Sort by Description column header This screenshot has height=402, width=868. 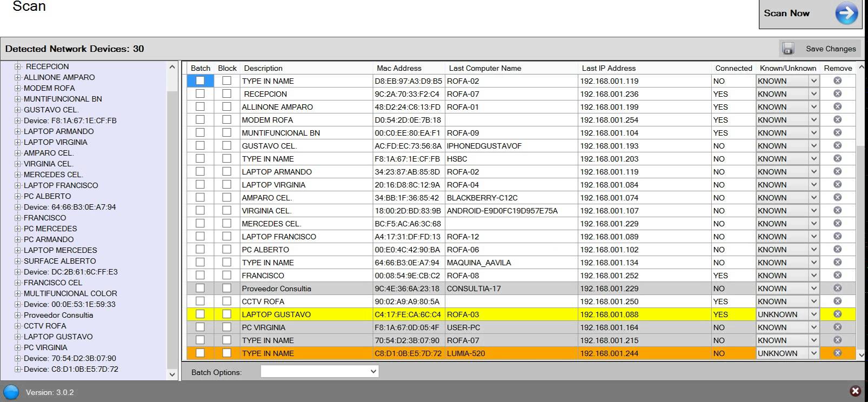click(263, 68)
